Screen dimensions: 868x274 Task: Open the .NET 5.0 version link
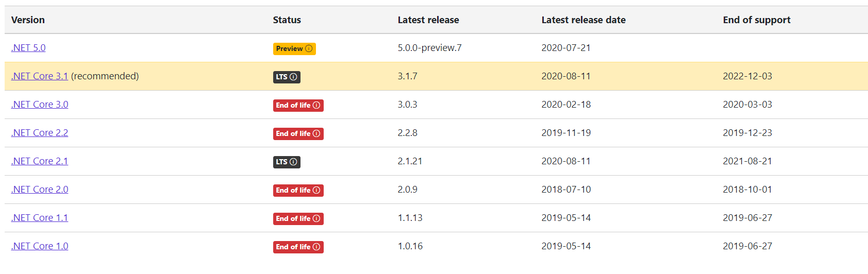click(28, 48)
